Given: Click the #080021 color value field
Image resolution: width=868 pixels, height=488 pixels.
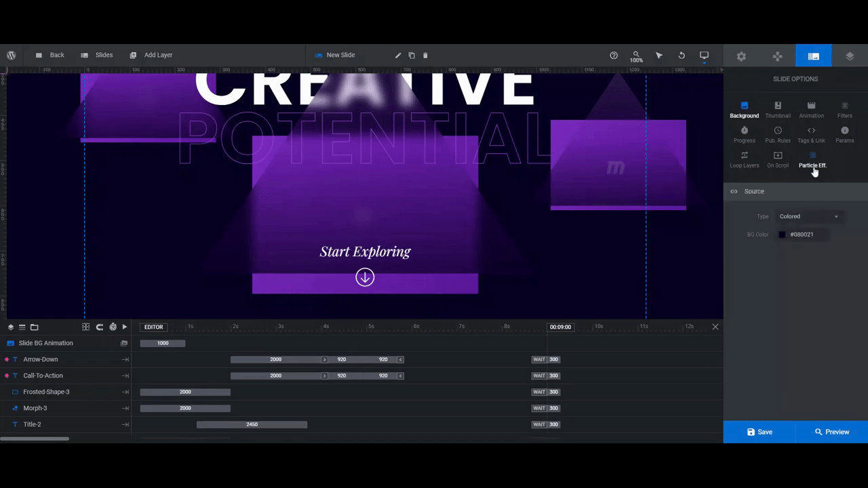Looking at the screenshot, I should click(x=810, y=235).
